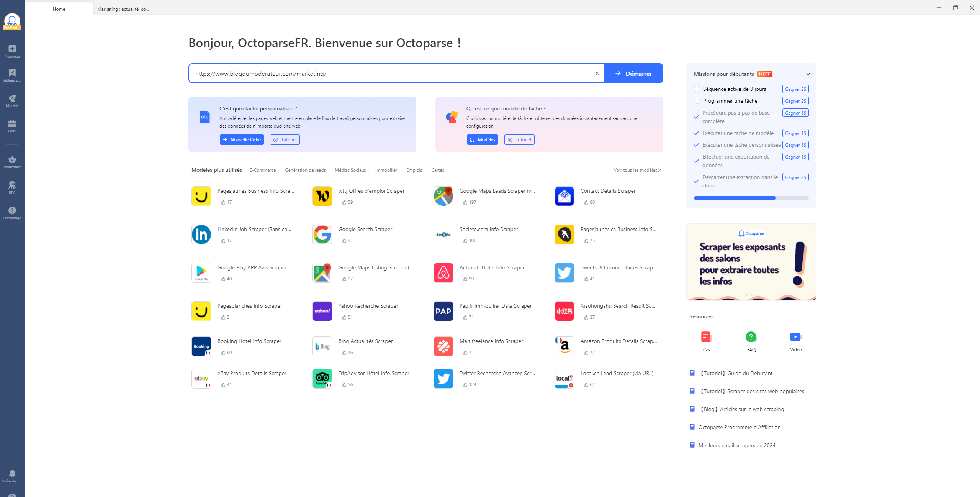
Task: Select the Cartes category tab
Action: (438, 170)
